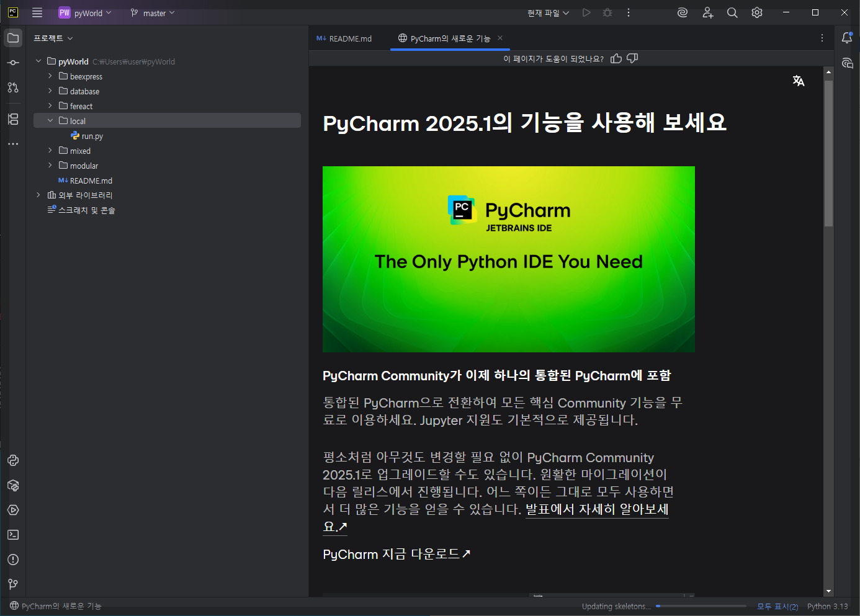Collapse the local folder

[50, 120]
